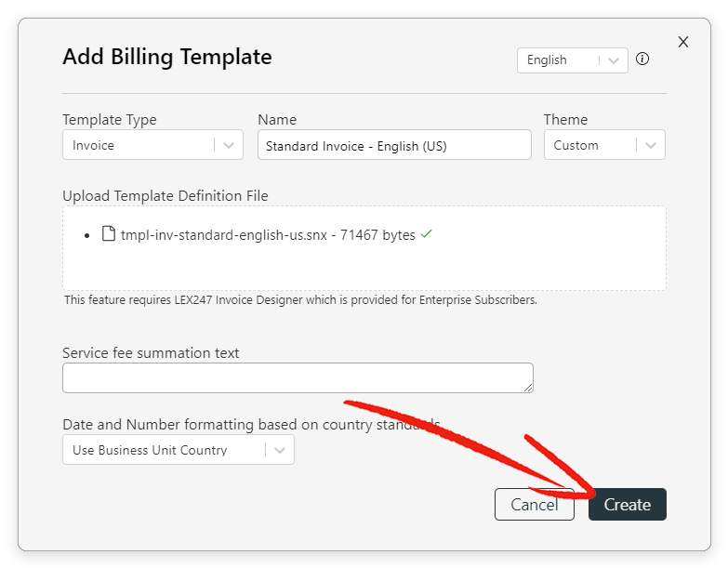
Task: Click the upload template file drop area
Action: [x=364, y=248]
